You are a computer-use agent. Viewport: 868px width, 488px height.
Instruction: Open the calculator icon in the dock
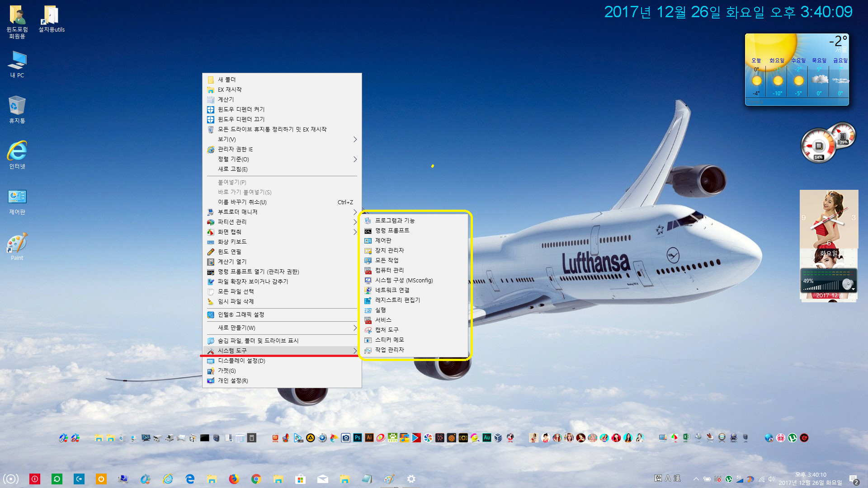[252, 437]
